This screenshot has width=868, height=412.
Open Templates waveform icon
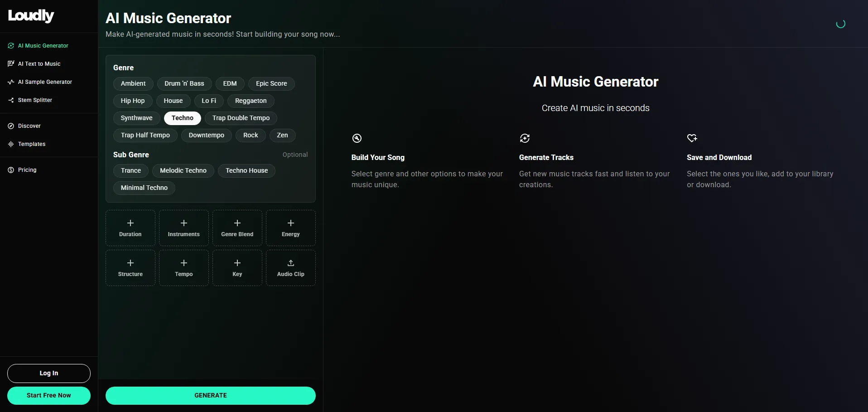click(11, 144)
